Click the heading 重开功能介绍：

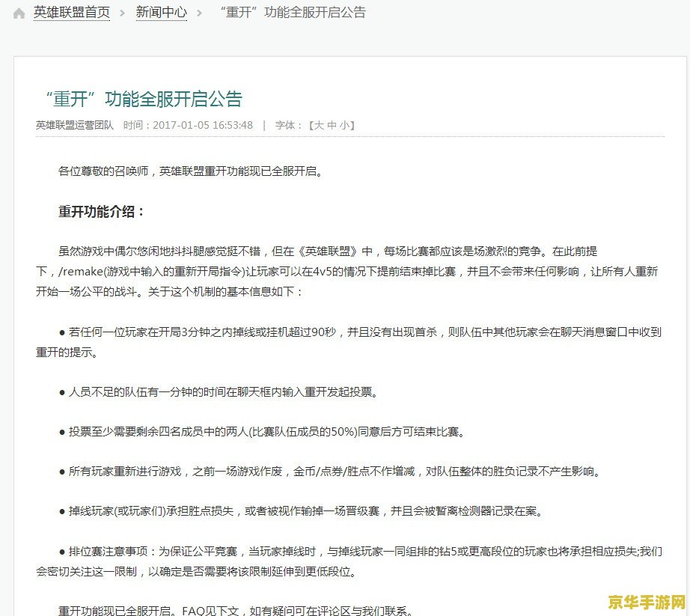(x=102, y=212)
